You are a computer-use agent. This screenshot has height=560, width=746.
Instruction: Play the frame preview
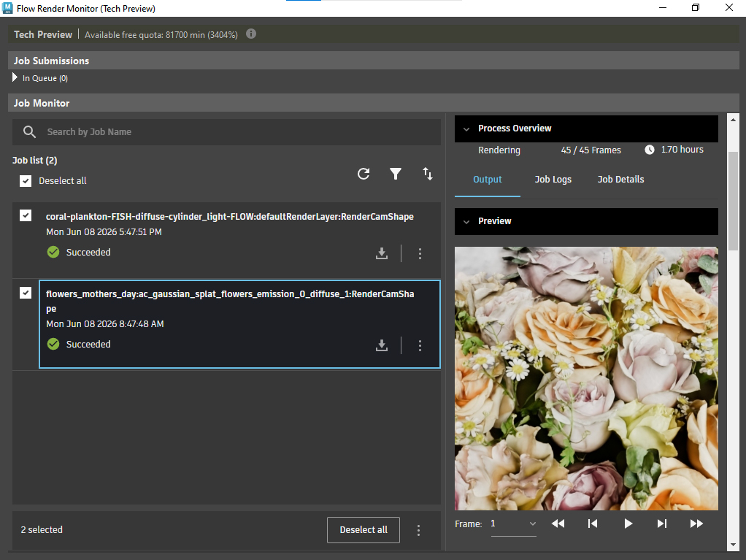pyautogui.click(x=628, y=523)
